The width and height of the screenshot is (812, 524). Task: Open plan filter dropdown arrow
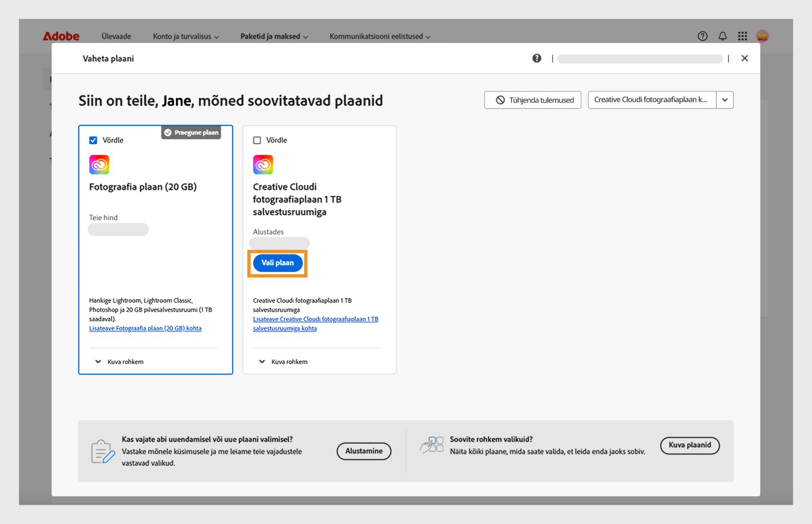point(725,100)
